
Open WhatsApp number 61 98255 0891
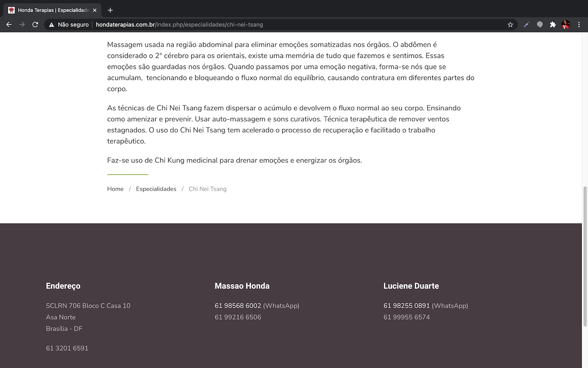click(407, 306)
